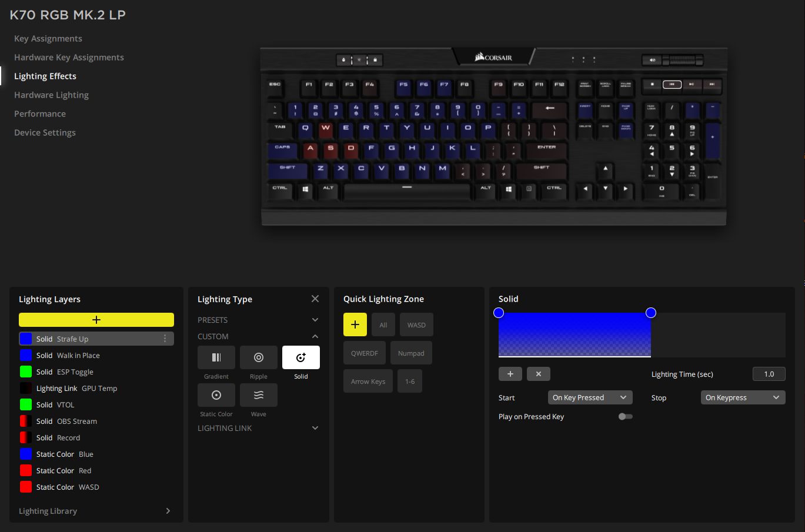The image size is (805, 532).
Task: Select the Solid Walk in Place layer
Action: [96, 355]
